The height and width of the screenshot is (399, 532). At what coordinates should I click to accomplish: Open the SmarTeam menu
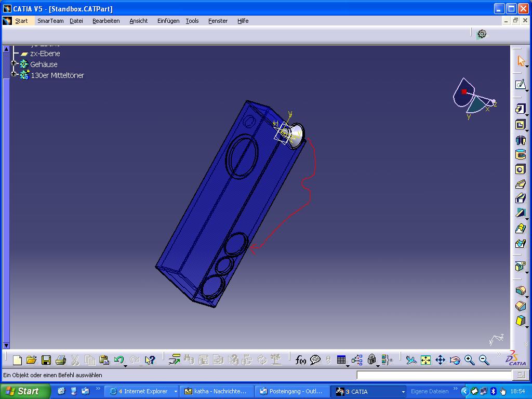point(50,21)
